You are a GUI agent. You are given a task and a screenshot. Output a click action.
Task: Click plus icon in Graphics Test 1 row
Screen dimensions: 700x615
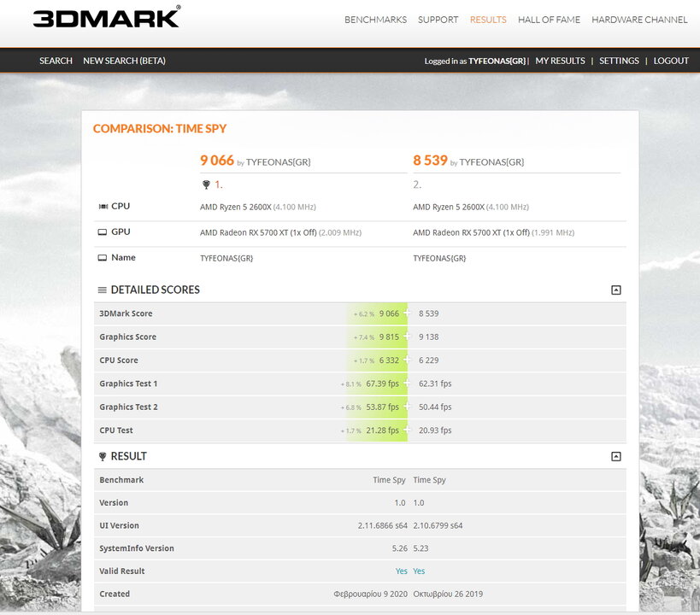click(407, 383)
